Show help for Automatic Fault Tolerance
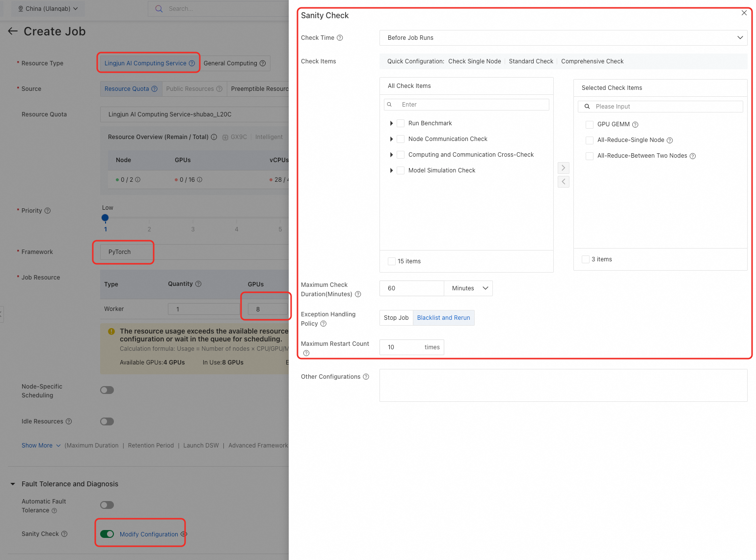This screenshot has height=560, width=756. coord(54,511)
